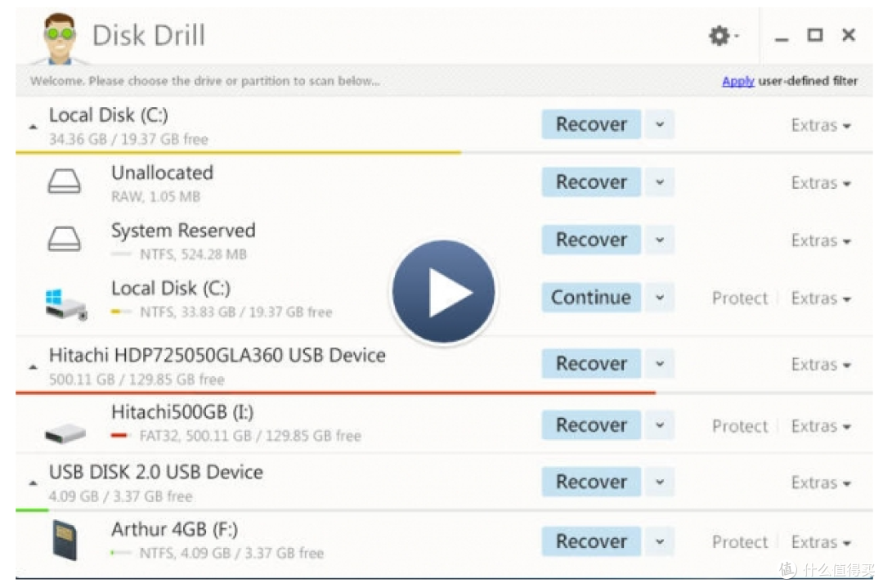Click Protect for Local Disk (C:) partition
This screenshot has width=883, height=588.
(739, 298)
